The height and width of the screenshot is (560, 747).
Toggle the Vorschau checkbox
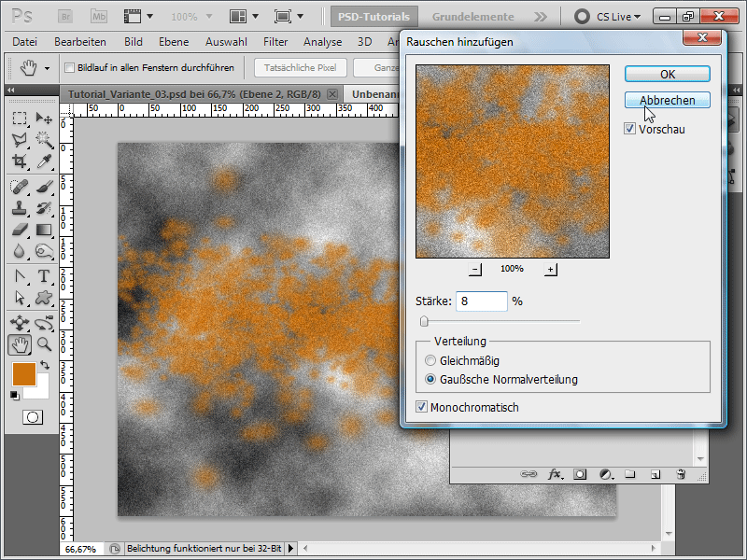pyautogui.click(x=629, y=129)
